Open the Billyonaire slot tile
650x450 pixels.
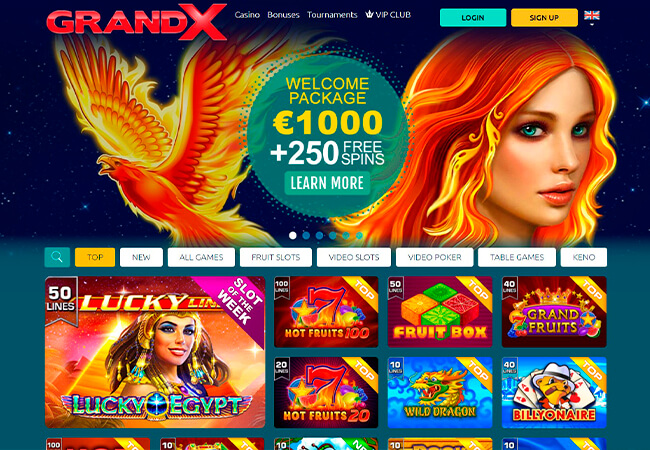(x=554, y=392)
